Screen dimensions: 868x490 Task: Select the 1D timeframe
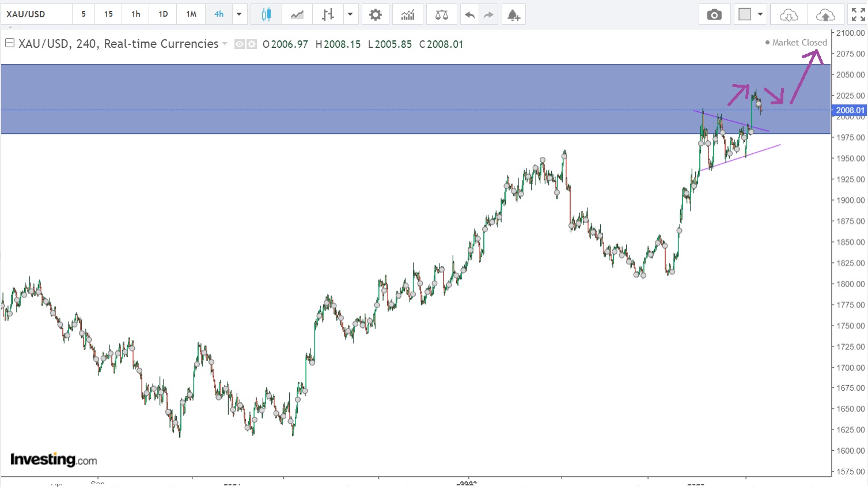click(x=163, y=14)
